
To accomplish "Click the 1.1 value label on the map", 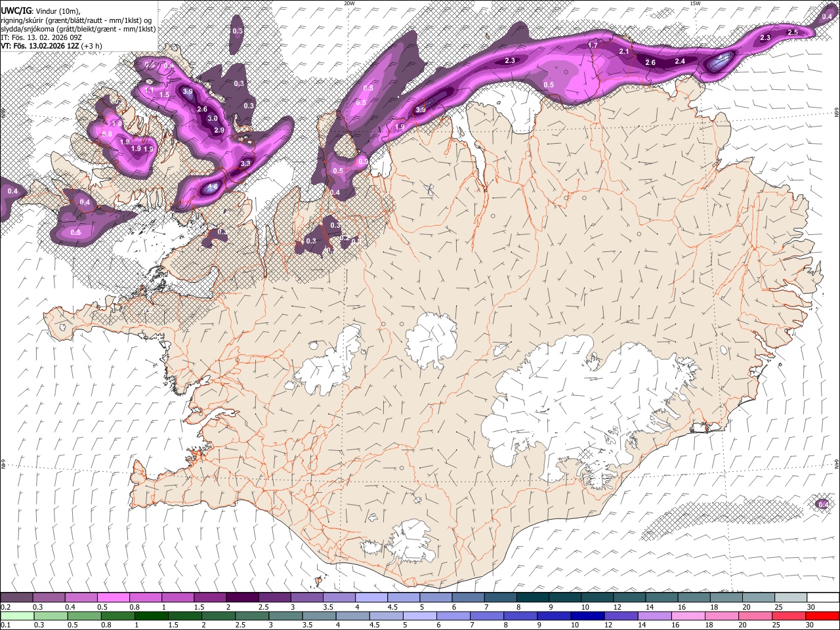I will 149,90.
